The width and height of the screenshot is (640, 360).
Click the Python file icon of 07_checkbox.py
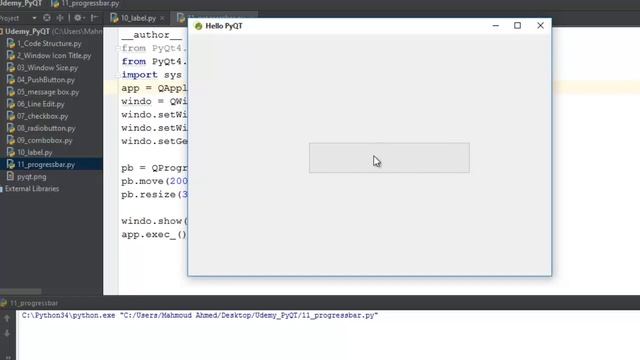click(11, 116)
